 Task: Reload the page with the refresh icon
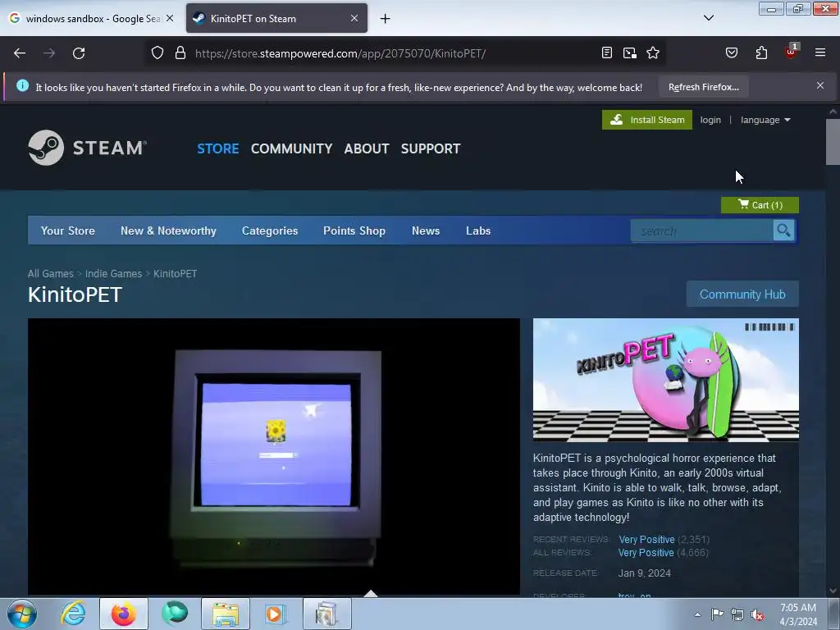tap(79, 53)
